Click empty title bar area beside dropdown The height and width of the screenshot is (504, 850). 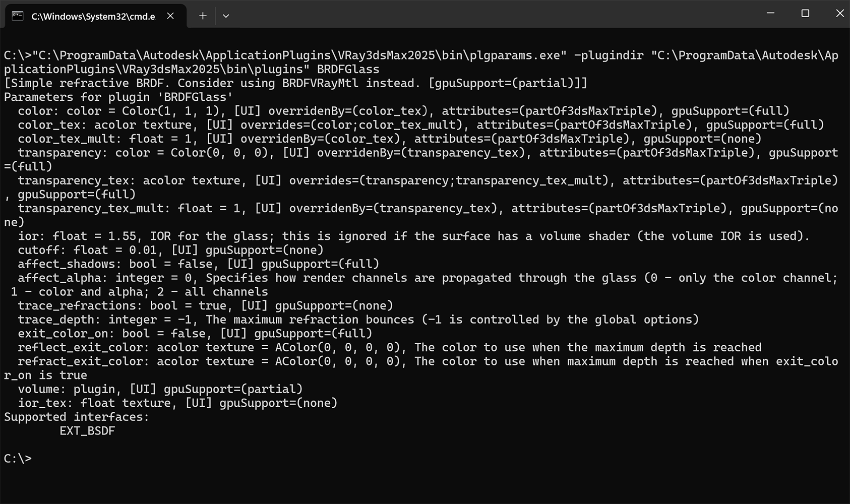[494, 15]
